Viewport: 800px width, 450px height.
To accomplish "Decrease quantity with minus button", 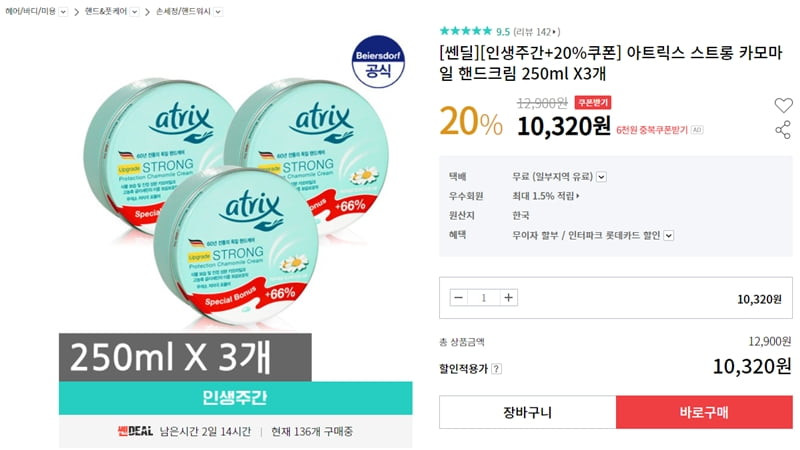I will tap(458, 297).
